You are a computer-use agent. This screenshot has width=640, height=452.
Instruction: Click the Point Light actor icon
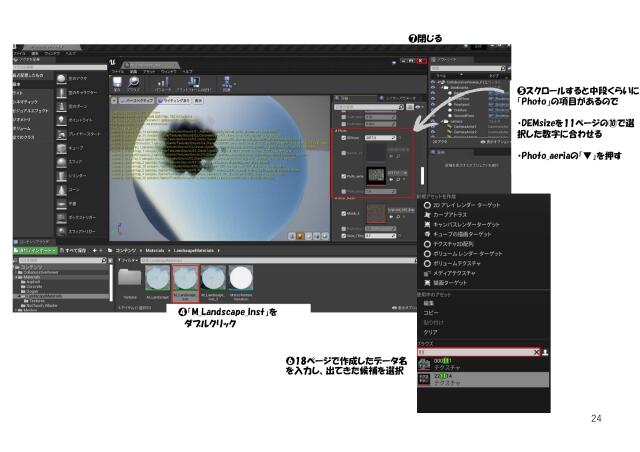tap(61, 118)
